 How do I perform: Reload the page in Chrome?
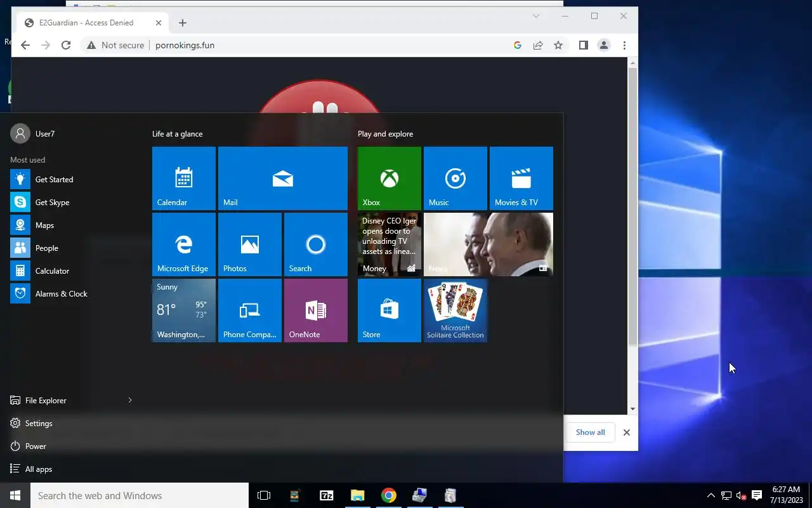point(66,45)
